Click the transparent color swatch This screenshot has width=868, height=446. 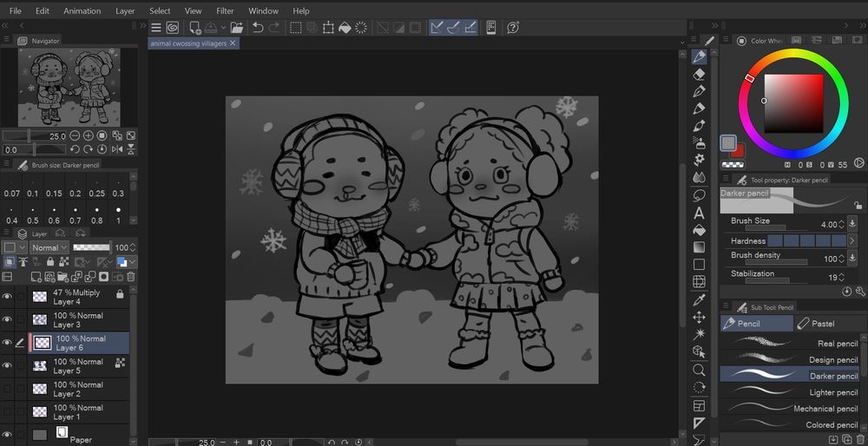click(732, 164)
